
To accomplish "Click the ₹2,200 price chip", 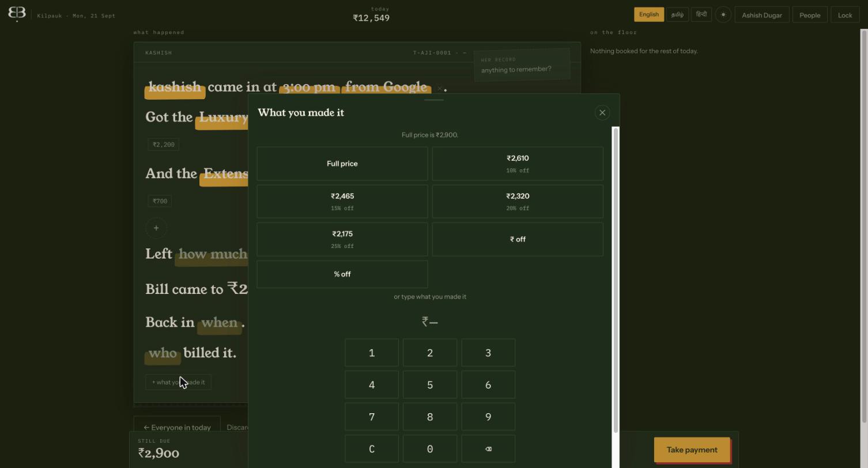I will click(164, 145).
